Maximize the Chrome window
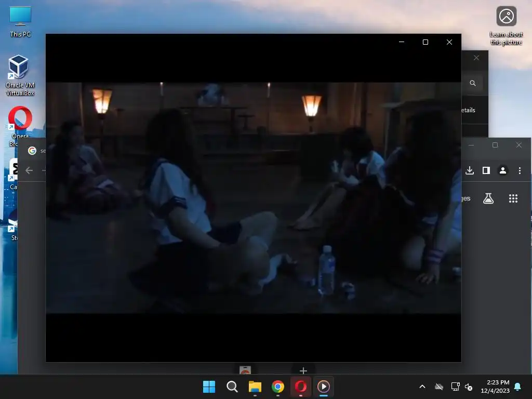This screenshot has height=399, width=532. (495, 145)
